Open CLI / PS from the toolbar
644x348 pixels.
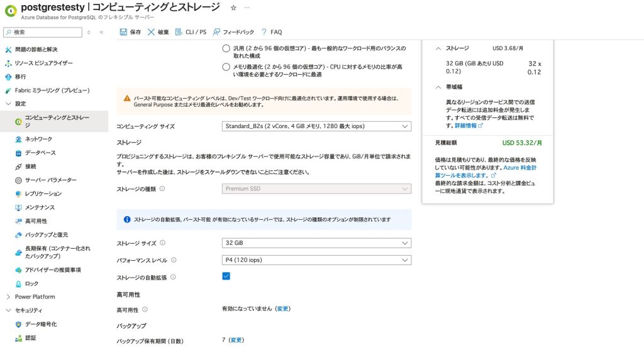(x=179, y=32)
